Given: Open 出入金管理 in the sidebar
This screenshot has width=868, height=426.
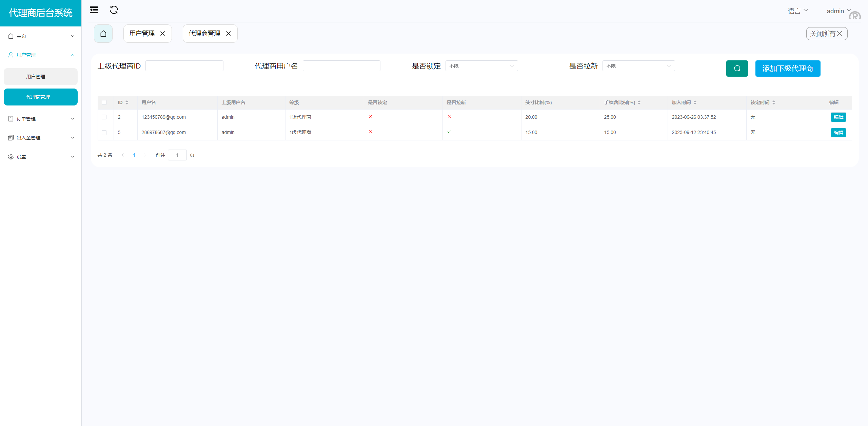Looking at the screenshot, I should (x=29, y=138).
